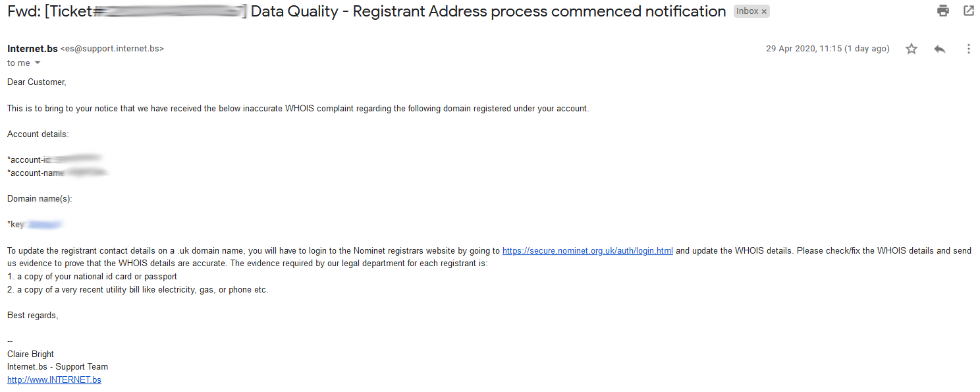The height and width of the screenshot is (392, 980).
Task: Expand recipient details next to "to me"
Action: [x=38, y=63]
